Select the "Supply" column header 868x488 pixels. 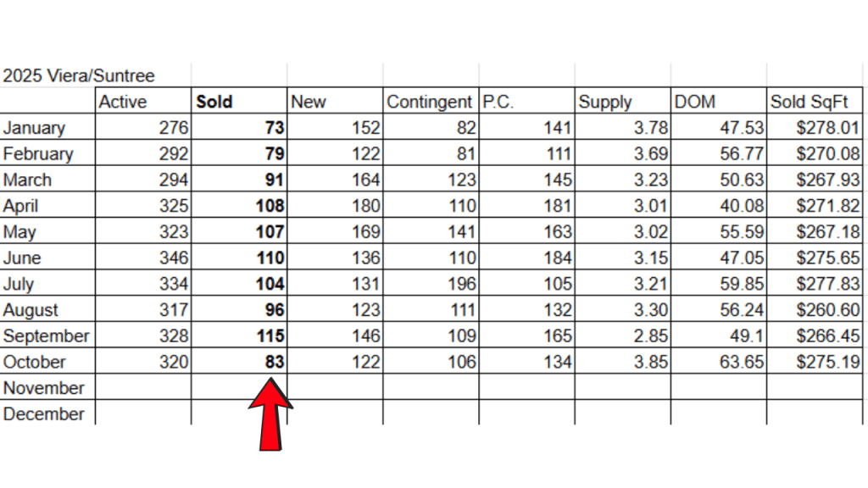[x=604, y=102]
